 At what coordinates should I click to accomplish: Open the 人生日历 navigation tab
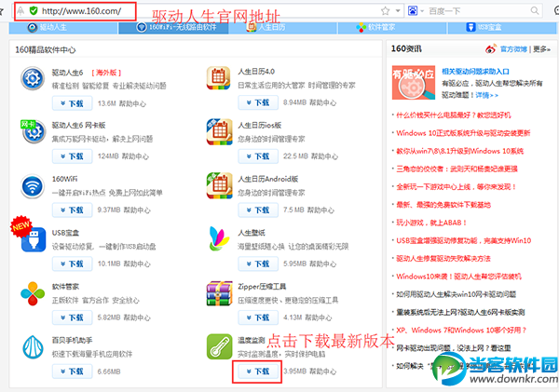tap(283, 27)
